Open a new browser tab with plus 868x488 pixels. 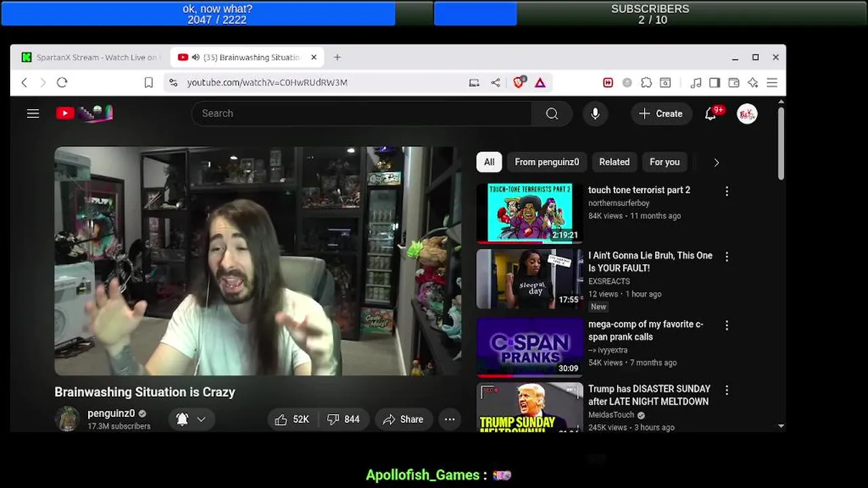[x=337, y=58]
